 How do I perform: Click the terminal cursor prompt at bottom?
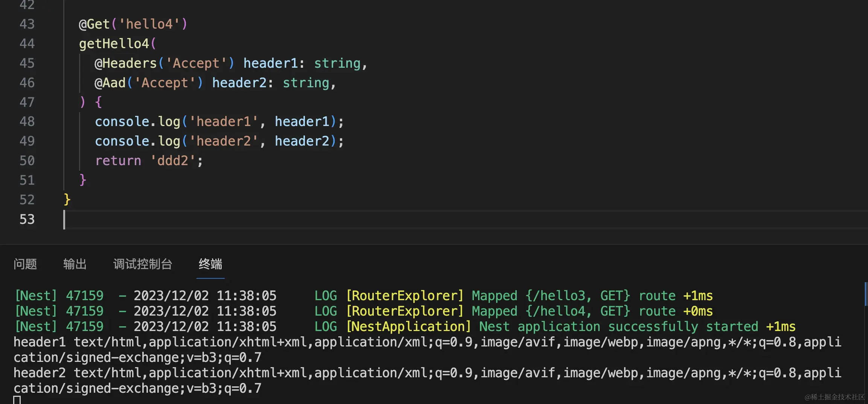(x=17, y=400)
